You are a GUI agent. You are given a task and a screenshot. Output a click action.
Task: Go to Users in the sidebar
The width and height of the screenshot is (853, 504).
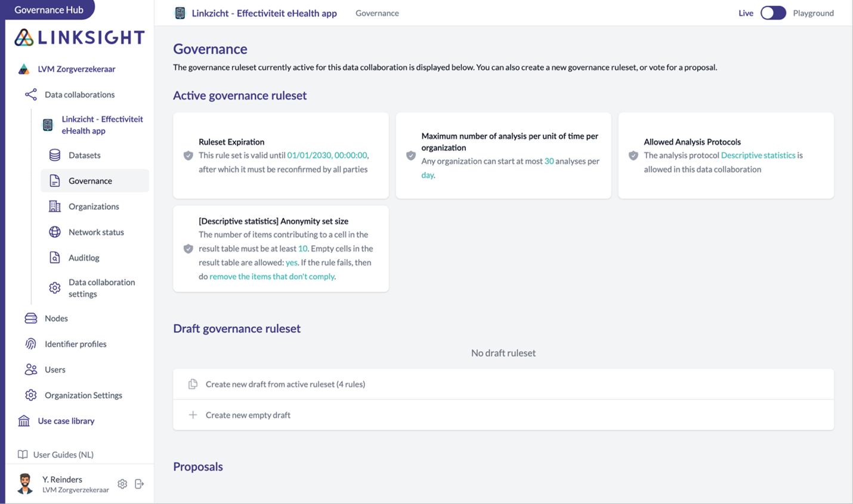pos(55,370)
